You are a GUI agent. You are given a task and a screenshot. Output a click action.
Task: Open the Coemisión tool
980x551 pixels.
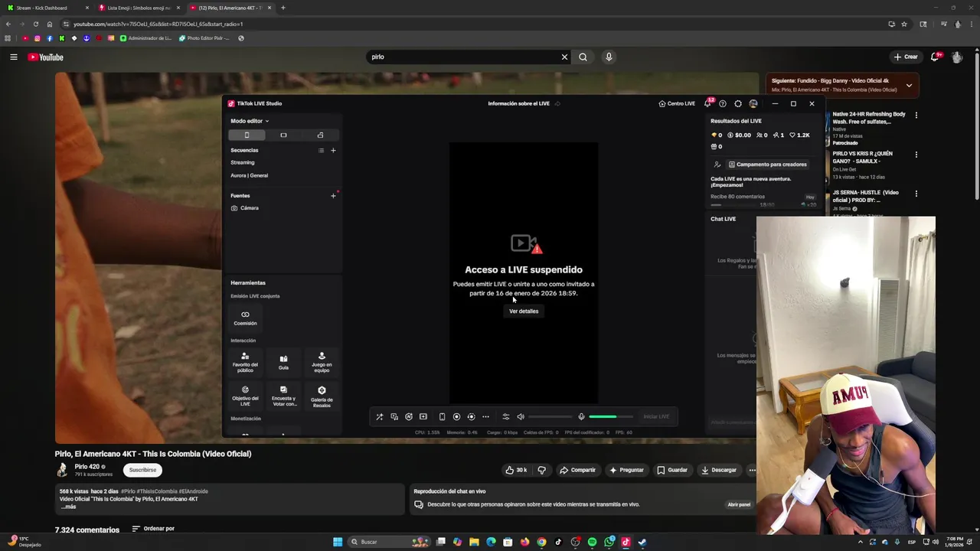[245, 318]
